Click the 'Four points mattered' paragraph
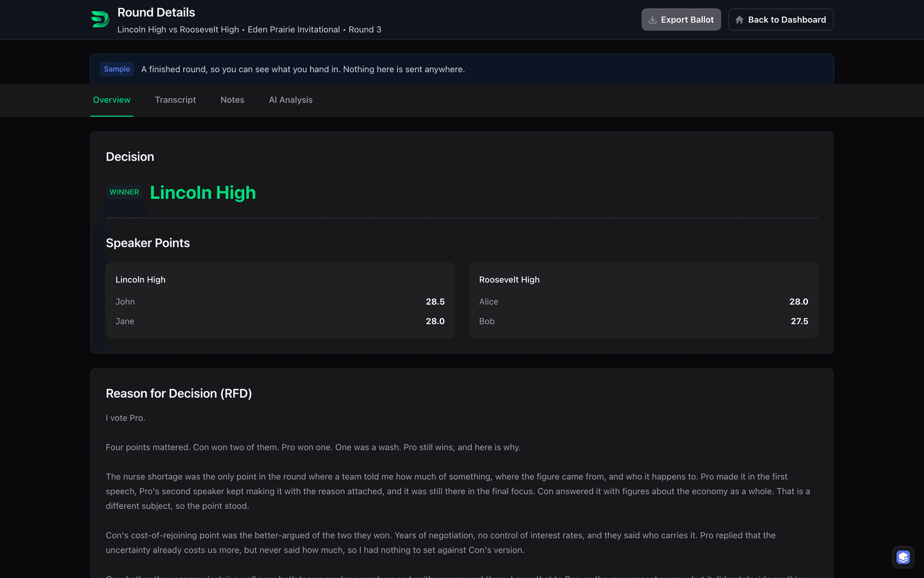924x578 pixels. click(313, 447)
